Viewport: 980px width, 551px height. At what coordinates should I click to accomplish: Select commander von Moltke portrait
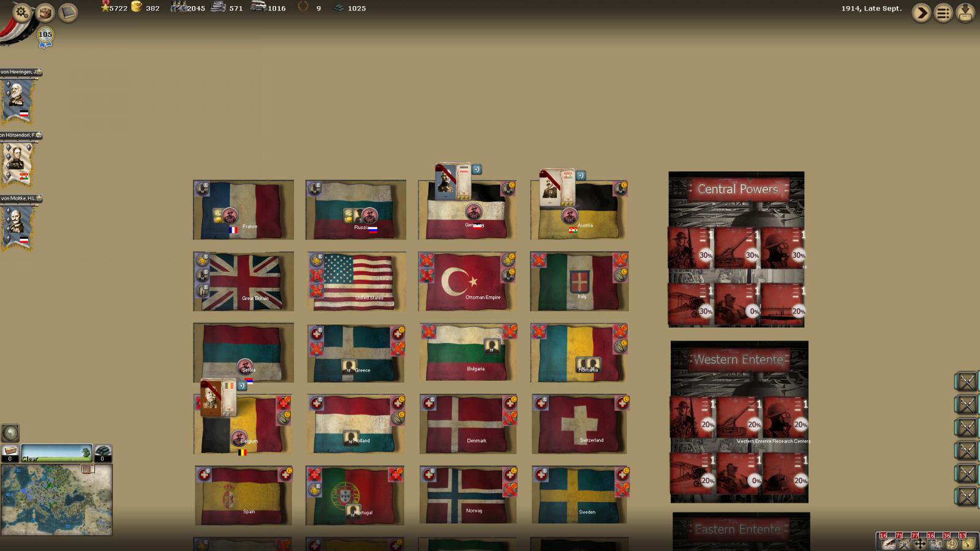[x=18, y=224]
